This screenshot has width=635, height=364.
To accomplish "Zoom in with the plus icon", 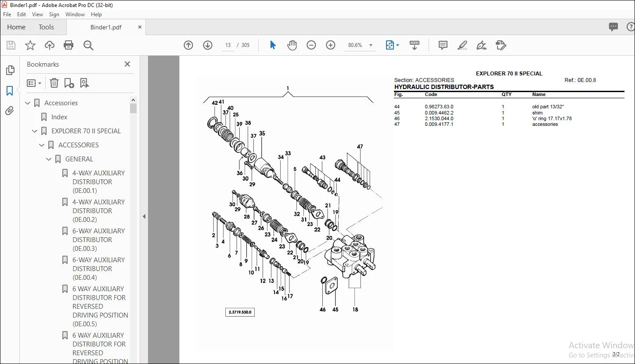I will point(331,45).
